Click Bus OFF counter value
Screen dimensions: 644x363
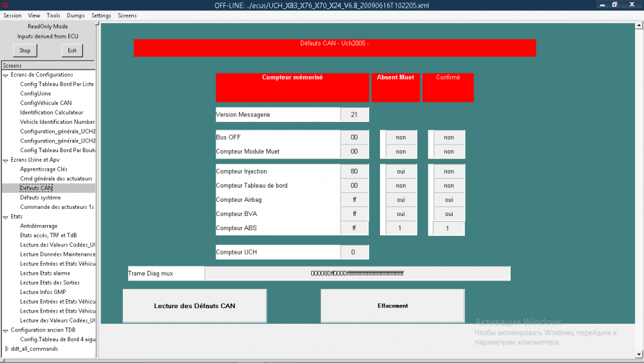click(354, 137)
